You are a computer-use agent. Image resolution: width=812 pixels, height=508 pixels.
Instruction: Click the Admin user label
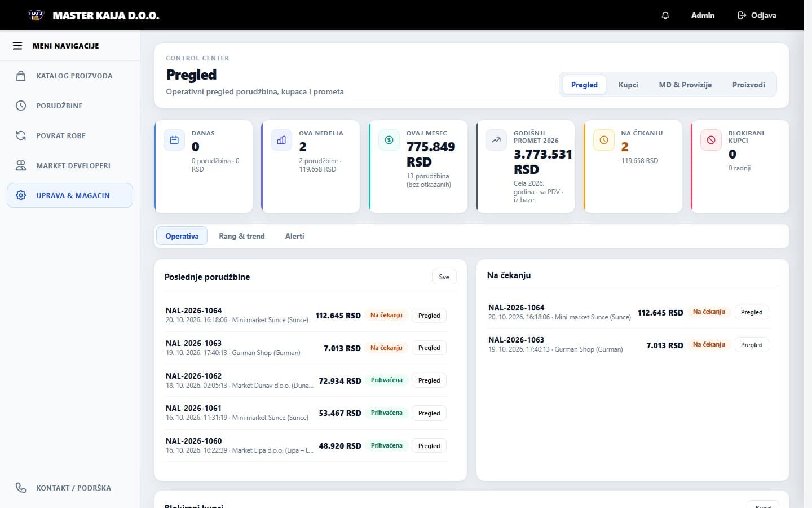coord(703,15)
